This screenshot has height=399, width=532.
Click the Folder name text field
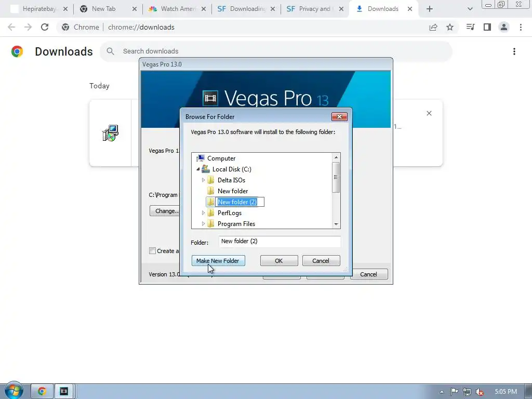(x=280, y=241)
